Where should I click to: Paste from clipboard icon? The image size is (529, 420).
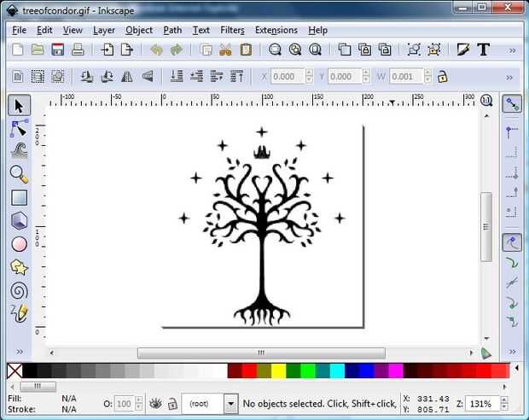pos(246,50)
